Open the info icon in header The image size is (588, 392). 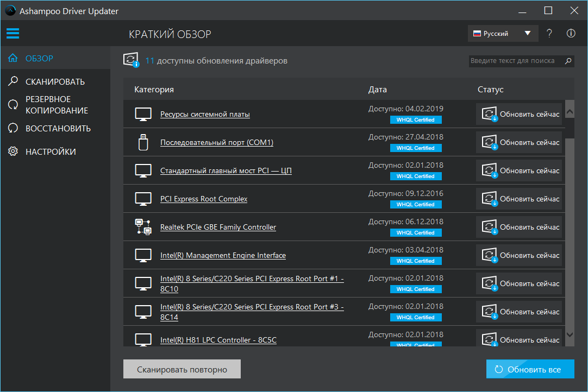click(x=571, y=33)
